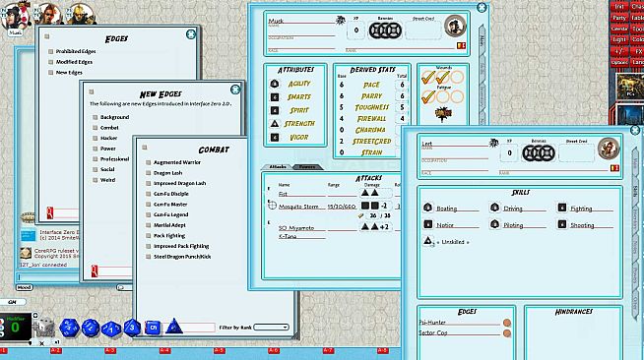This screenshot has height=360, width=644.
Task: Roll the blue d20 die
Action: [69, 328]
